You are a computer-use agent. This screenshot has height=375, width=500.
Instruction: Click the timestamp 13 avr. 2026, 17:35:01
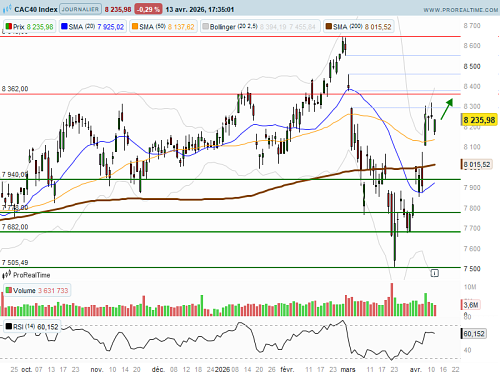click(200, 9)
